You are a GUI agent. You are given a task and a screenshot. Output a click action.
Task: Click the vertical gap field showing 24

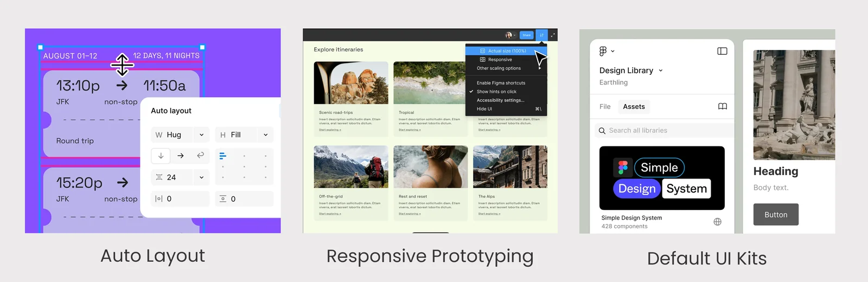pyautogui.click(x=180, y=177)
